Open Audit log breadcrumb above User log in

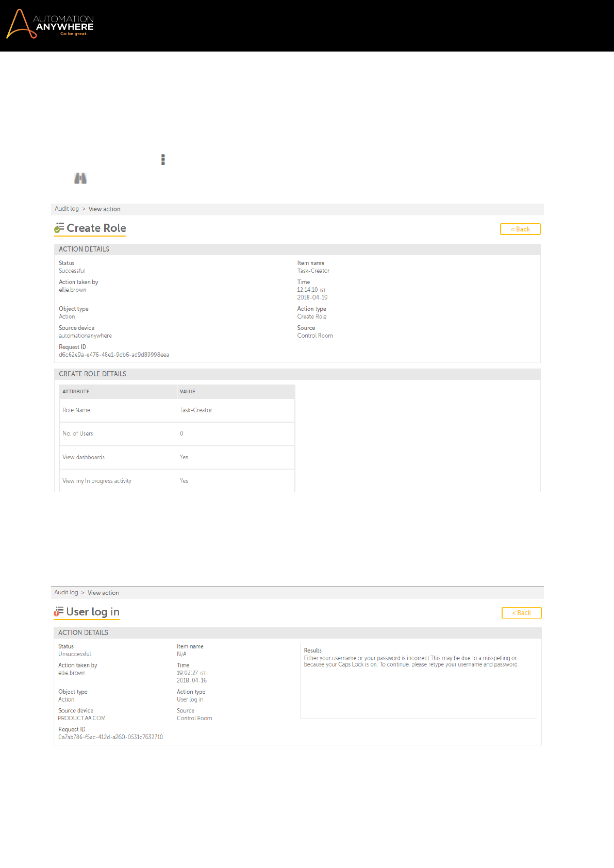(x=66, y=593)
